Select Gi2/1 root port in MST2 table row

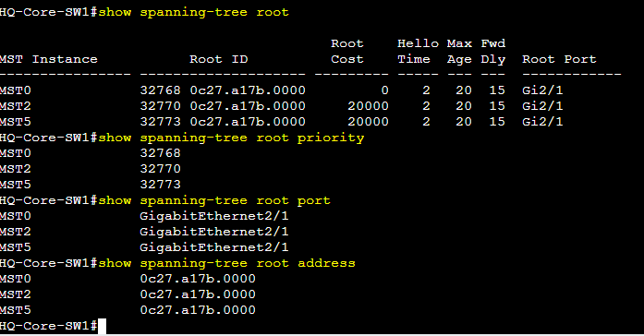pyautogui.click(x=542, y=106)
